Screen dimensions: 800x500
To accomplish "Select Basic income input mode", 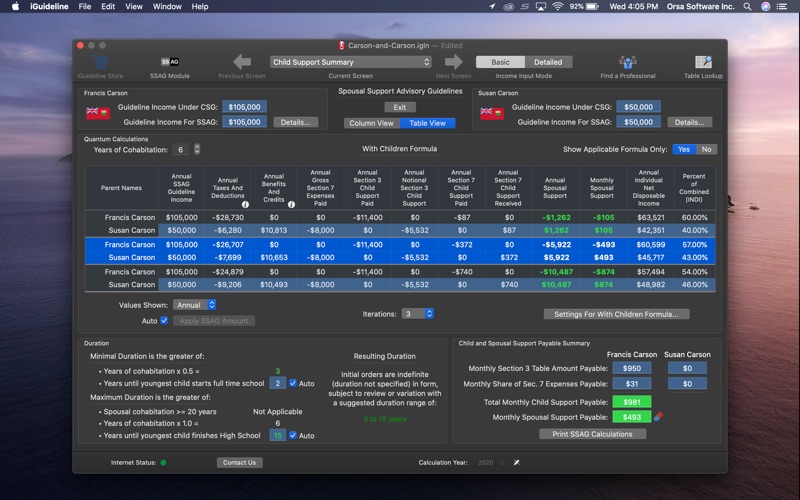I will tap(500, 62).
